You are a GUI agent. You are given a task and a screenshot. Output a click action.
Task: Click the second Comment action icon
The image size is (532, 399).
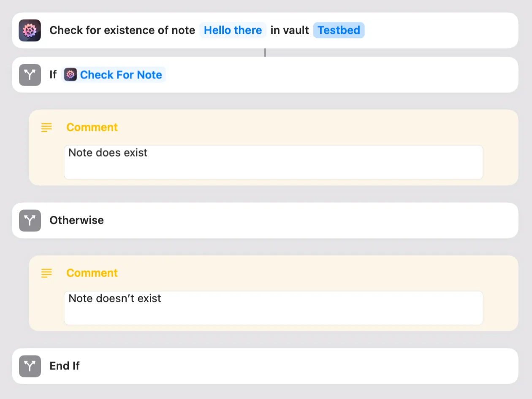pyautogui.click(x=46, y=273)
